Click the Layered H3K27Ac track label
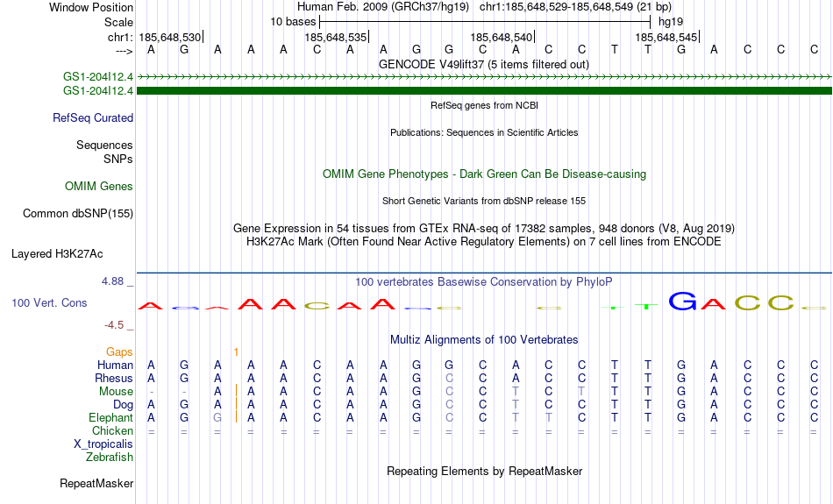 coord(57,254)
